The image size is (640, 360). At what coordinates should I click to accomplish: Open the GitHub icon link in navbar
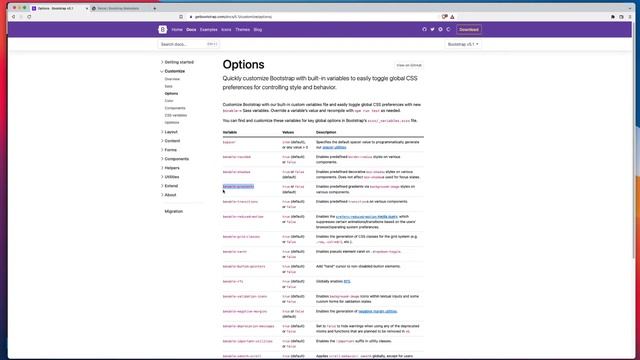424,29
